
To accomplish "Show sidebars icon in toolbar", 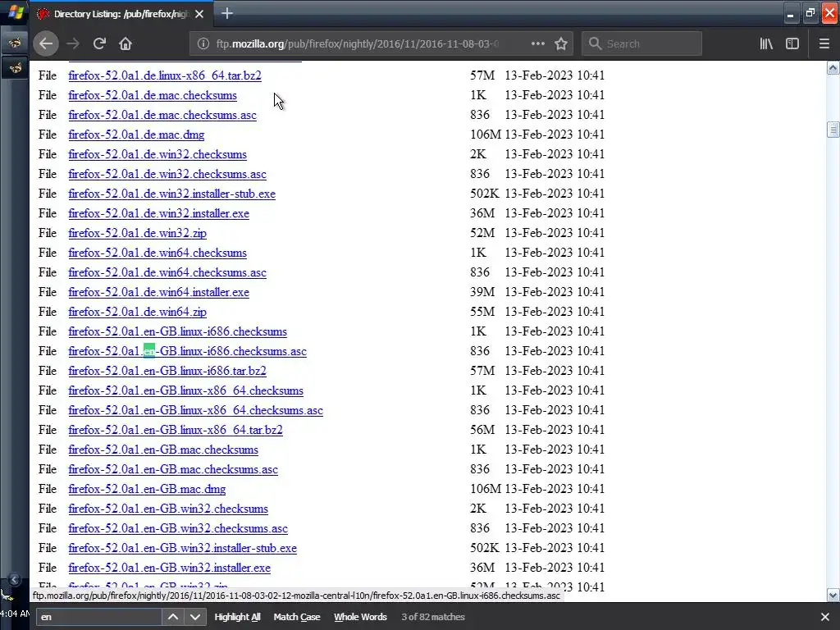I will [x=792, y=43].
